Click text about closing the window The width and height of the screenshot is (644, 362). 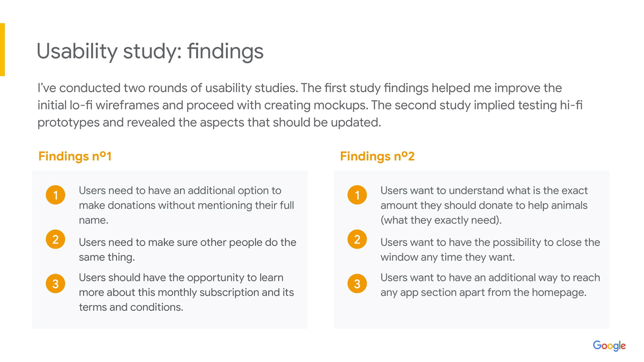click(490, 249)
